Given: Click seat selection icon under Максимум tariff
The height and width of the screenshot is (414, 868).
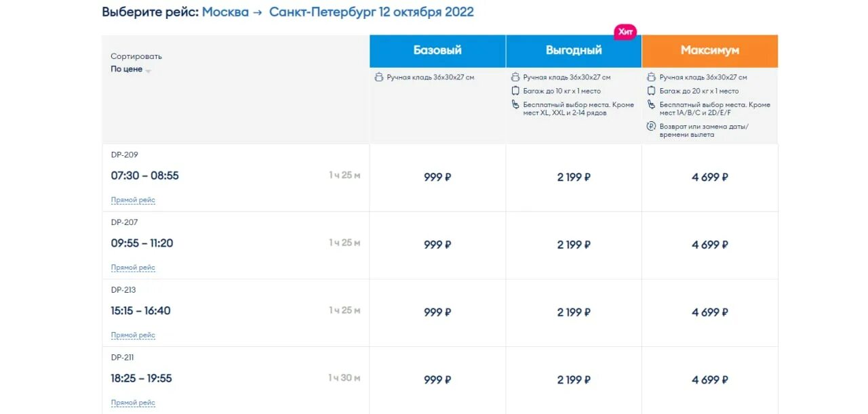Looking at the screenshot, I should [652, 105].
